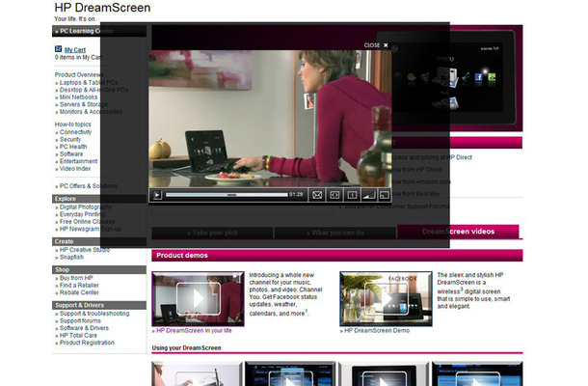Go to Video Index
The image size is (588, 386).
[75, 169]
